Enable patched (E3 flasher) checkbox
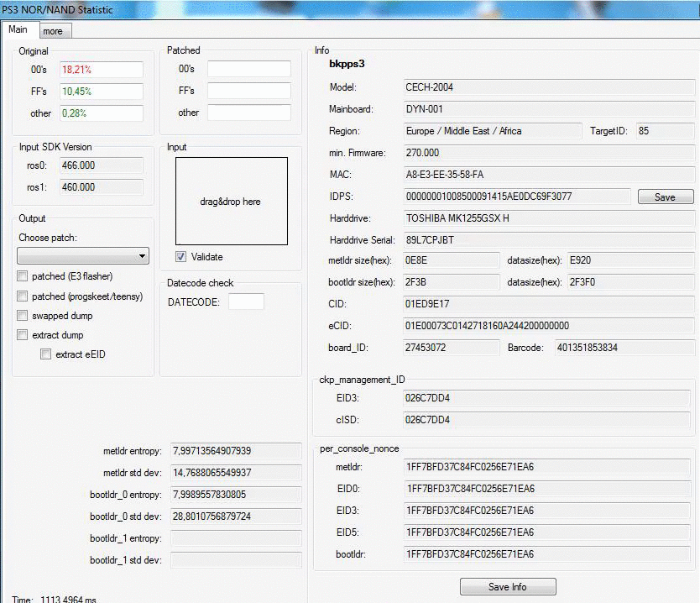Image resolution: width=700 pixels, height=603 pixels. (x=23, y=276)
